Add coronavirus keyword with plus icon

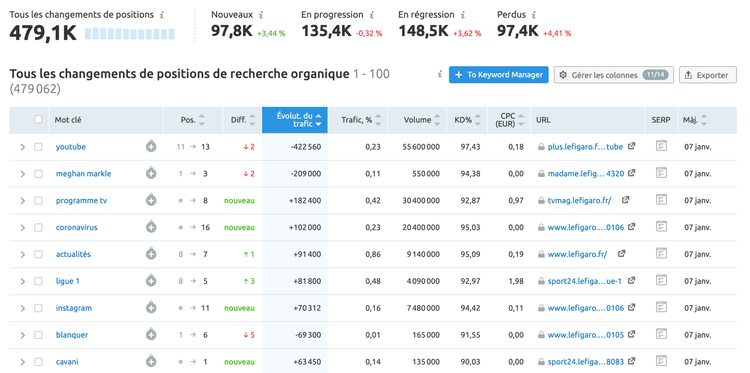tap(151, 227)
